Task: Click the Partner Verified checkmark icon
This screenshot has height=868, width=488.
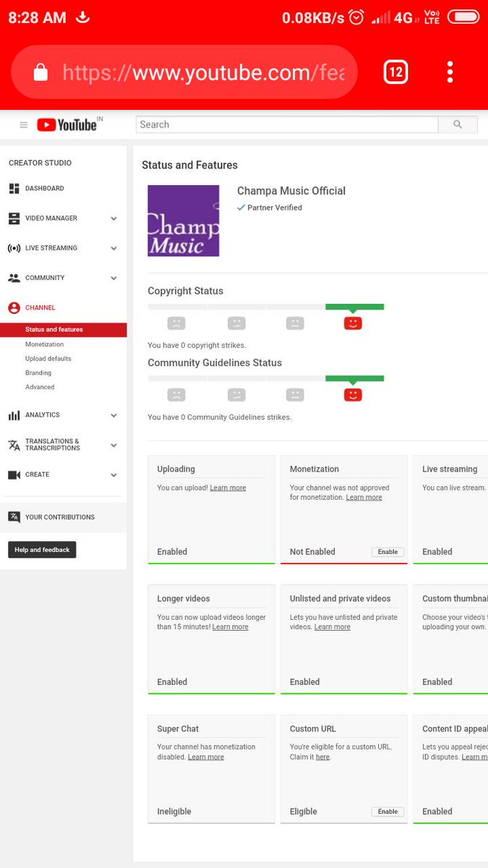Action: [241, 208]
